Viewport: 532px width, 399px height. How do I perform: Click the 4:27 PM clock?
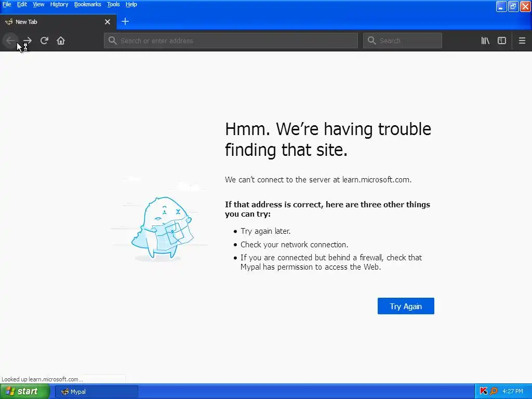coord(513,391)
